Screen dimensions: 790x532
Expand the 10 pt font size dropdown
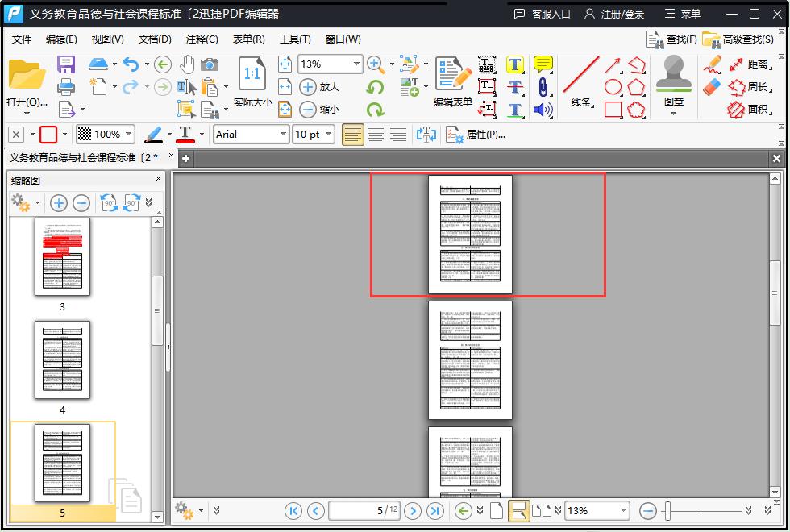pyautogui.click(x=314, y=135)
